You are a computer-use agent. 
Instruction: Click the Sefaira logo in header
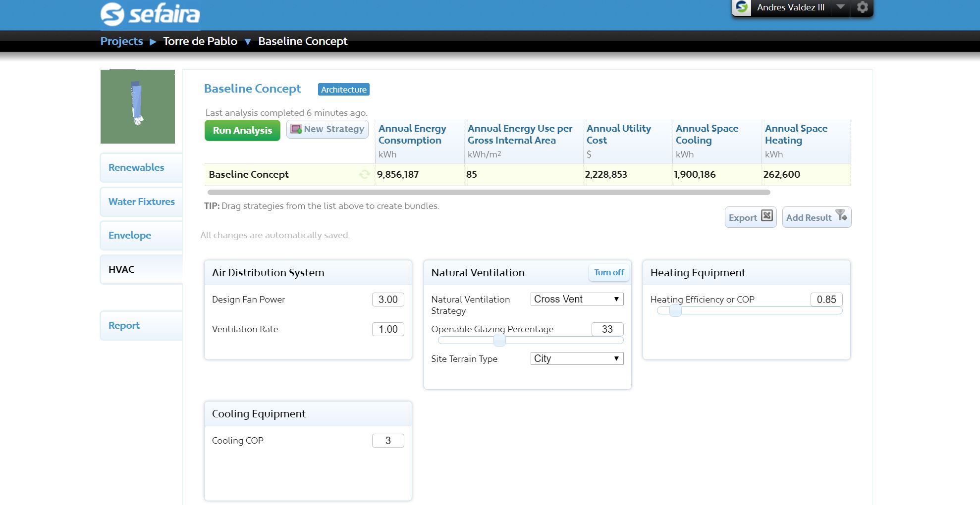pyautogui.click(x=150, y=14)
